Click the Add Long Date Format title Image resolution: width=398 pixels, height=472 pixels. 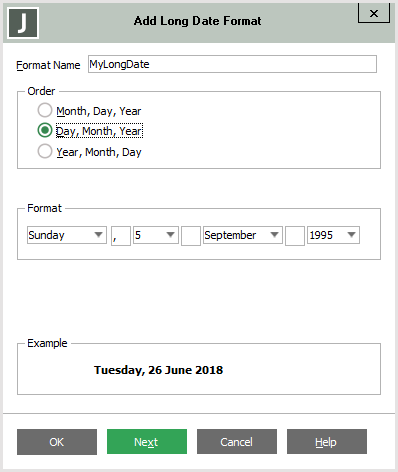click(197, 21)
